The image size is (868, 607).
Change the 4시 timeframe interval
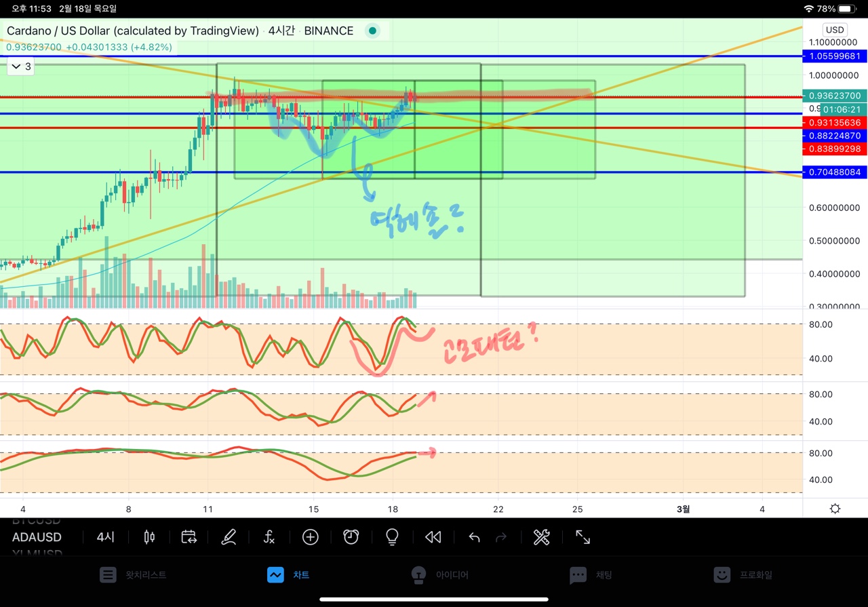[106, 537]
